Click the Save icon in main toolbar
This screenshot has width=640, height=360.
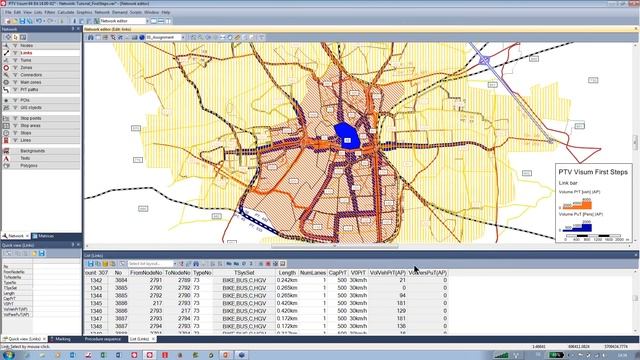22,21
